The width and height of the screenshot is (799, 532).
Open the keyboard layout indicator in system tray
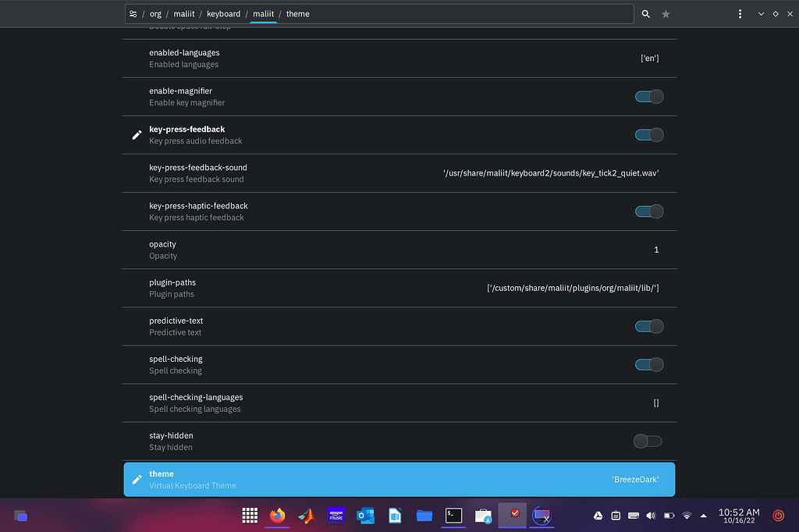pos(633,516)
